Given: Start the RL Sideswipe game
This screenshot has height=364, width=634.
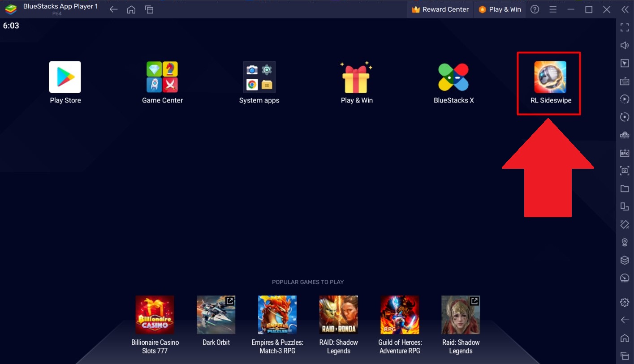Looking at the screenshot, I should tap(550, 77).
